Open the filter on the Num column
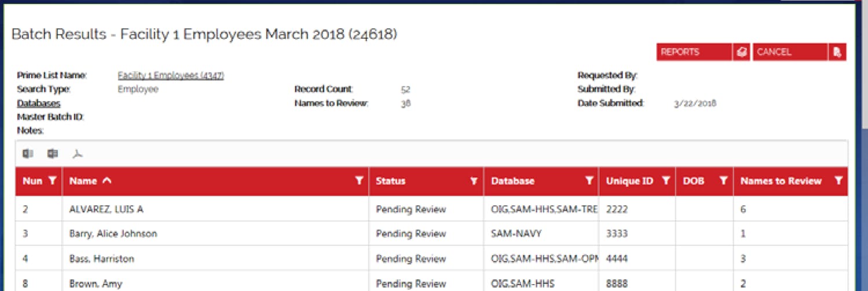 53,181
